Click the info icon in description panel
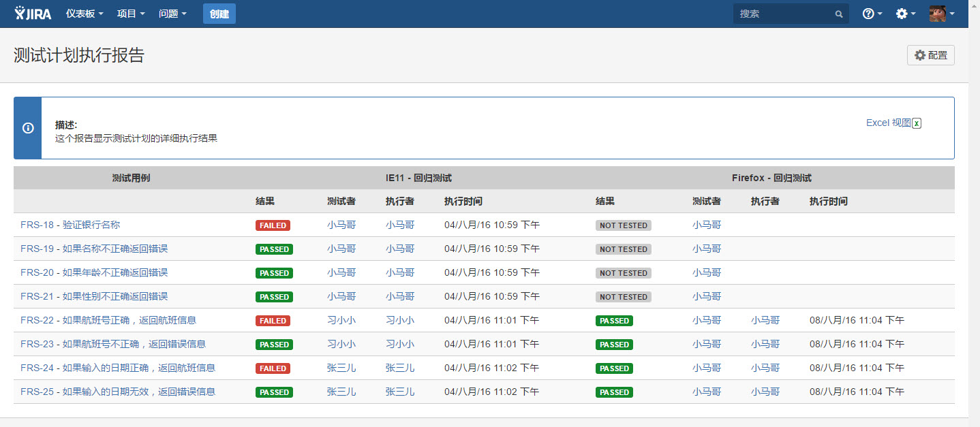 click(x=28, y=128)
